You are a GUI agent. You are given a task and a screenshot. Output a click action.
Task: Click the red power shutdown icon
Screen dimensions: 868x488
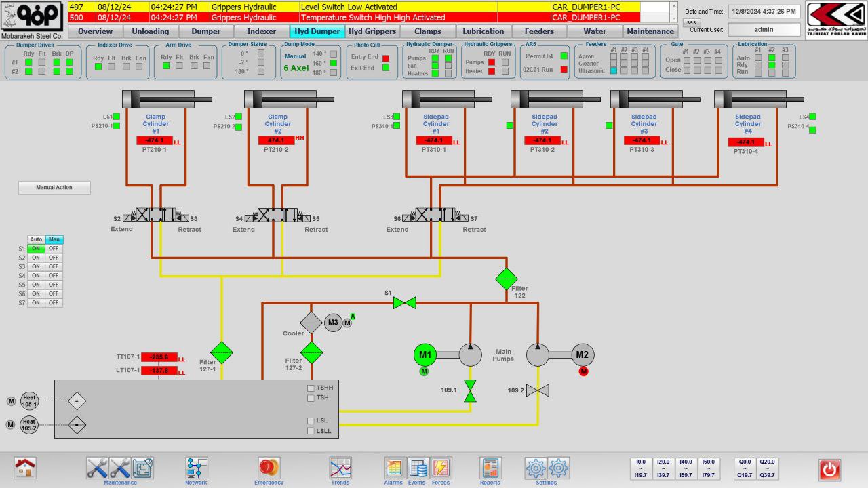[829, 469]
